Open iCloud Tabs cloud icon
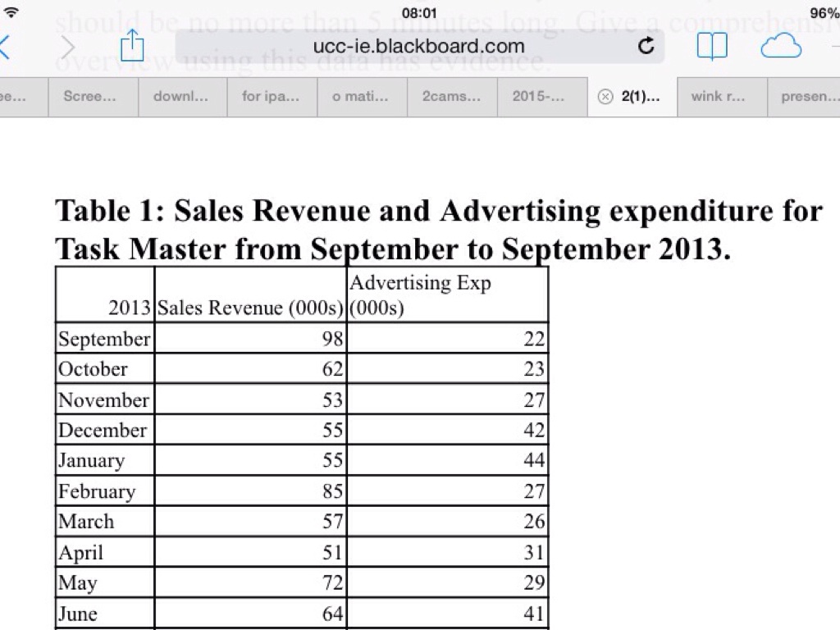The image size is (840, 630). (780, 47)
